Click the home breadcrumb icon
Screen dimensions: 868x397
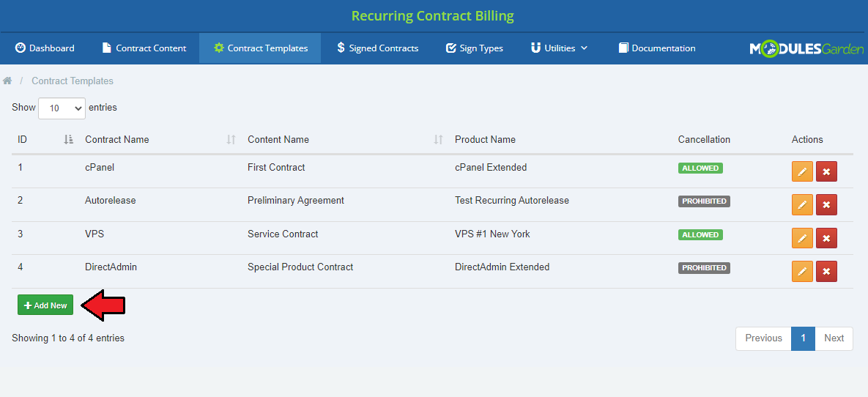[x=7, y=81]
